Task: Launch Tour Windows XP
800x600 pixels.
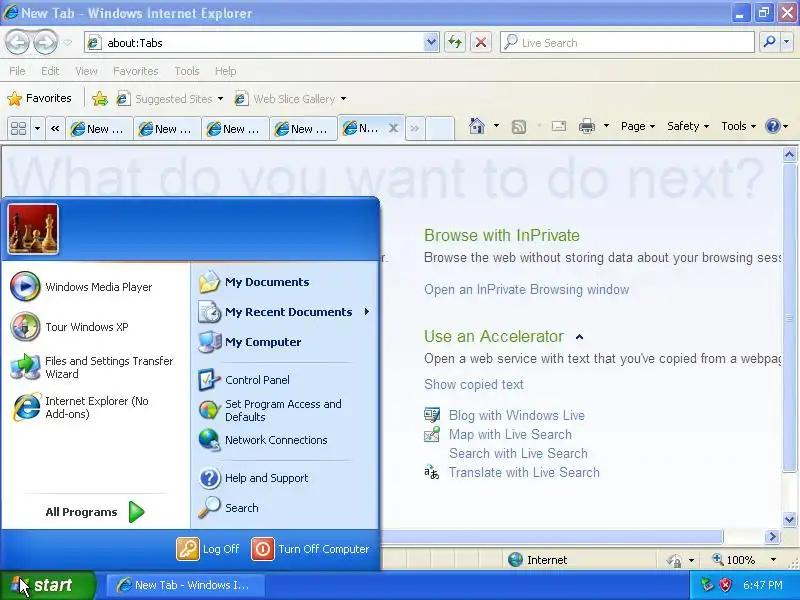Action: (x=70, y=327)
